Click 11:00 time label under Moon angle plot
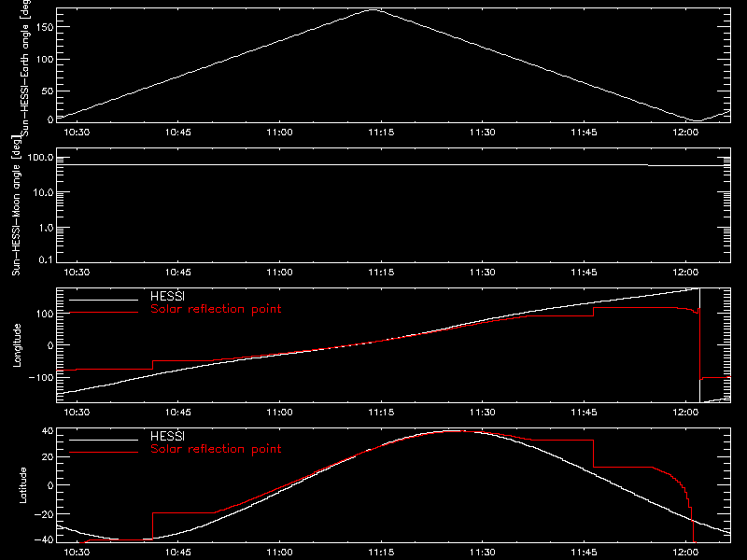 click(279, 273)
